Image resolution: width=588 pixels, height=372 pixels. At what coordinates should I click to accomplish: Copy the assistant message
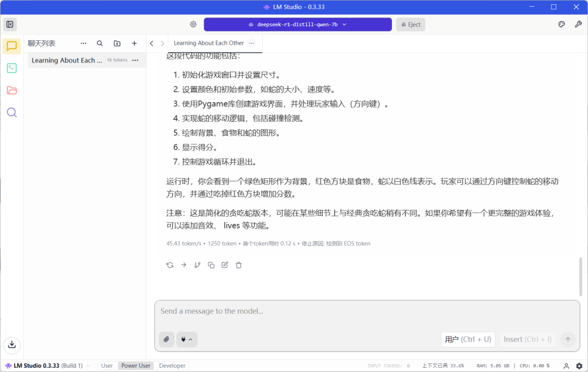[211, 265]
